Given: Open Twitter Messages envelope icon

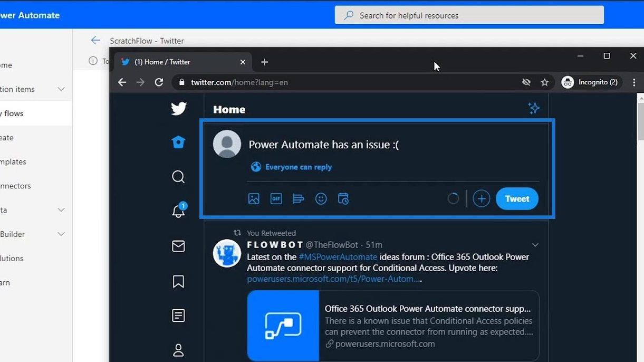Looking at the screenshot, I should coord(178,246).
